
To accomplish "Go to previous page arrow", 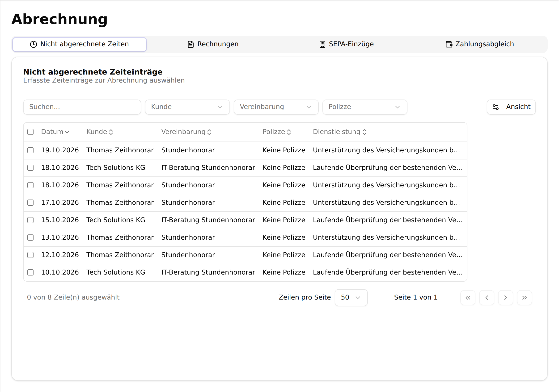I will (x=487, y=298).
